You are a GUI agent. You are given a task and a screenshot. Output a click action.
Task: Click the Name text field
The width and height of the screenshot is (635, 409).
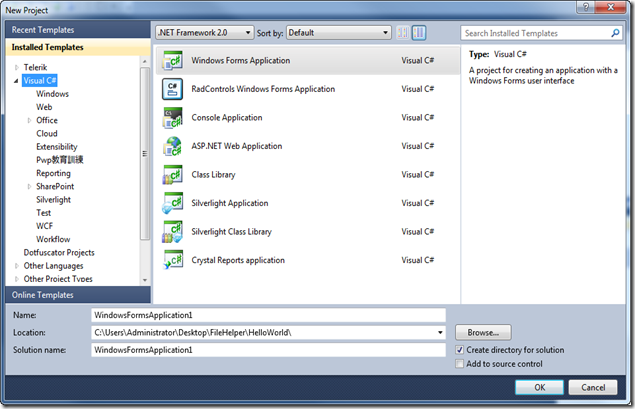268,315
